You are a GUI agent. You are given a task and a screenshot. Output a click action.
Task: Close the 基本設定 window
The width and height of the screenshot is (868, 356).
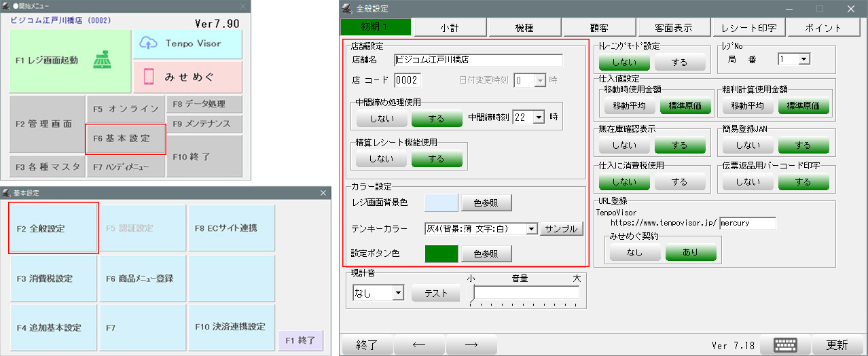click(x=323, y=193)
